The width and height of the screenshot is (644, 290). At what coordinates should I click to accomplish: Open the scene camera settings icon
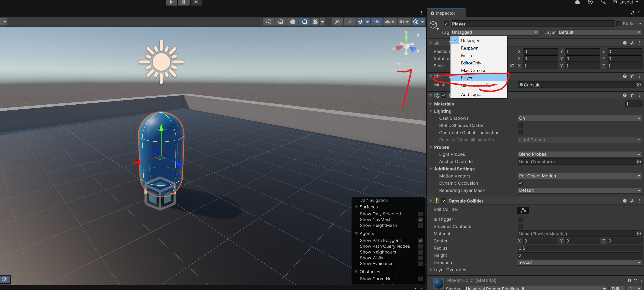[x=401, y=22]
